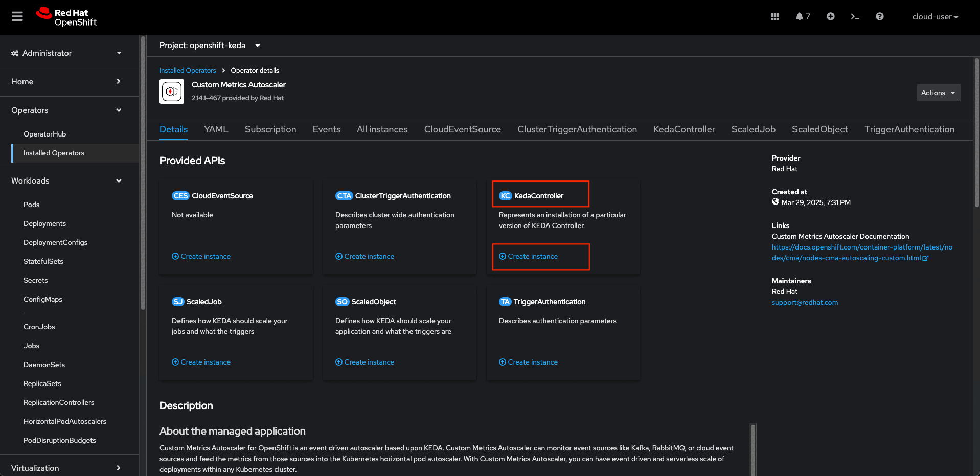Screen dimensions: 980x476
Task: Switch to the YAML tab
Action: (216, 129)
